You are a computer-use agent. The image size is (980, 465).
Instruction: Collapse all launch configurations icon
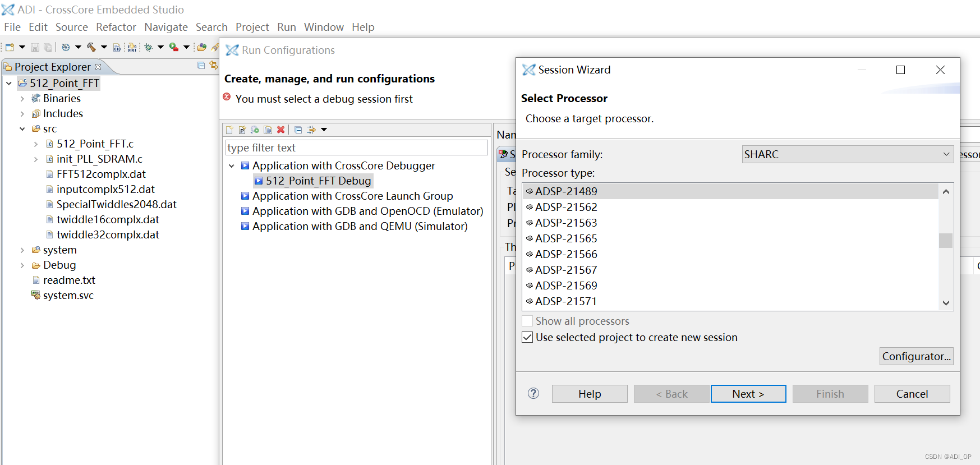coord(298,130)
